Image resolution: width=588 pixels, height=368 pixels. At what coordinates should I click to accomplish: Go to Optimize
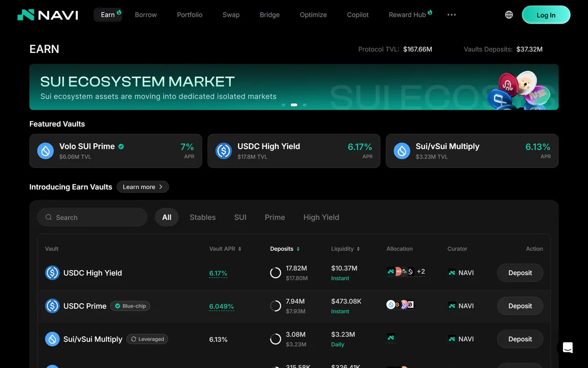coord(314,15)
